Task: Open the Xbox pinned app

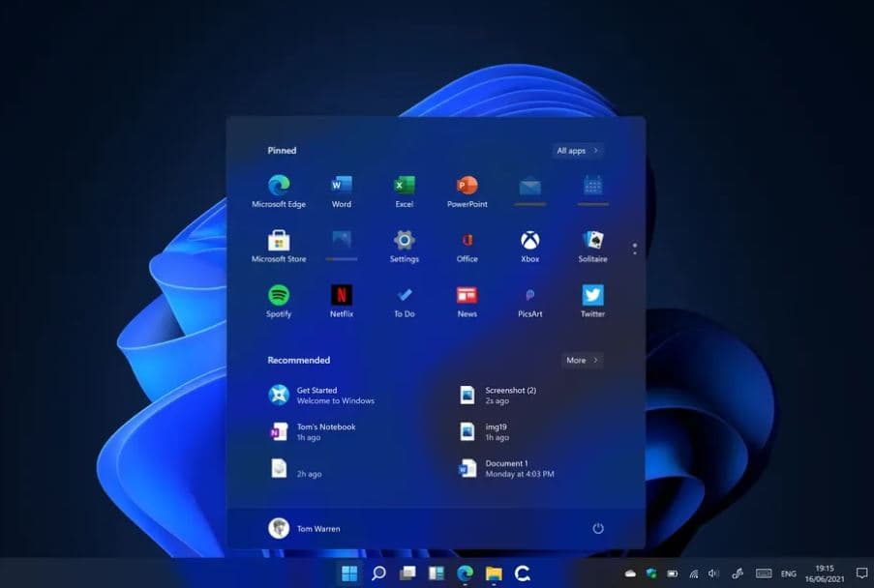Action: pyautogui.click(x=530, y=246)
